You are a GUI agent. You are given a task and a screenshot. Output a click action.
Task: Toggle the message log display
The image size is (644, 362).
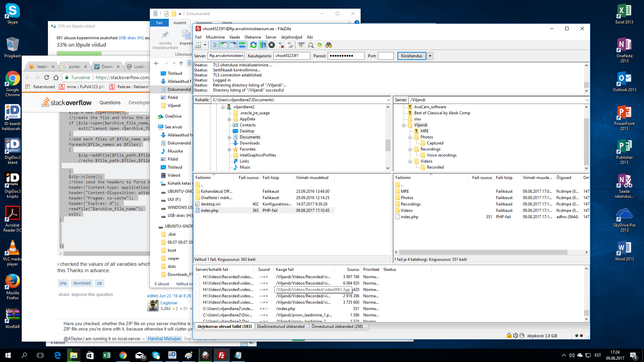(x=215, y=45)
